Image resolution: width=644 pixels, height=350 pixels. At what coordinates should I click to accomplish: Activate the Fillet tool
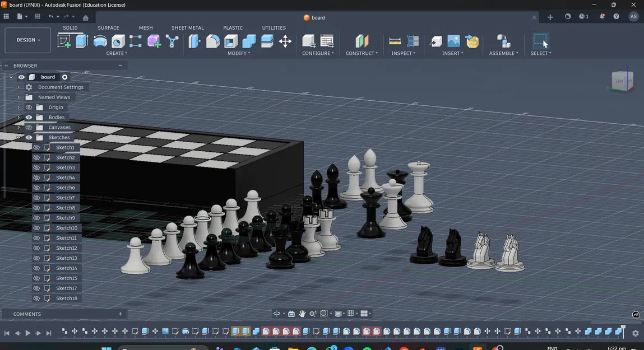213,41
